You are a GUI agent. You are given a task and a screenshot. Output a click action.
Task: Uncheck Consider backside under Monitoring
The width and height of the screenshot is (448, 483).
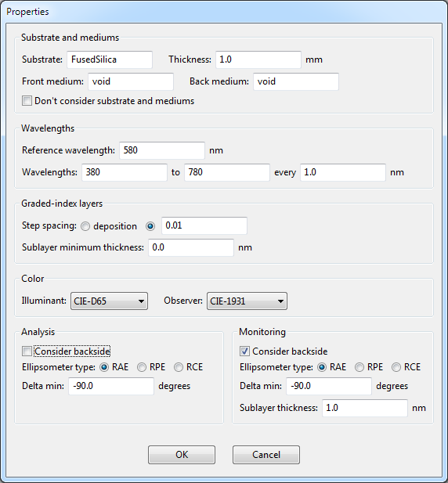[x=244, y=351]
